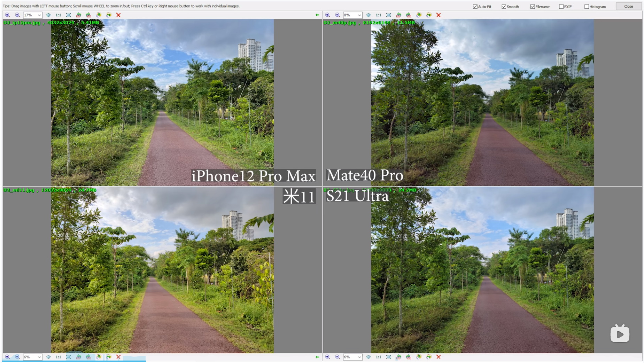Set the S21 Ultra image to 1:1 size
Viewport: 644px width, 363px height.
pos(379,357)
